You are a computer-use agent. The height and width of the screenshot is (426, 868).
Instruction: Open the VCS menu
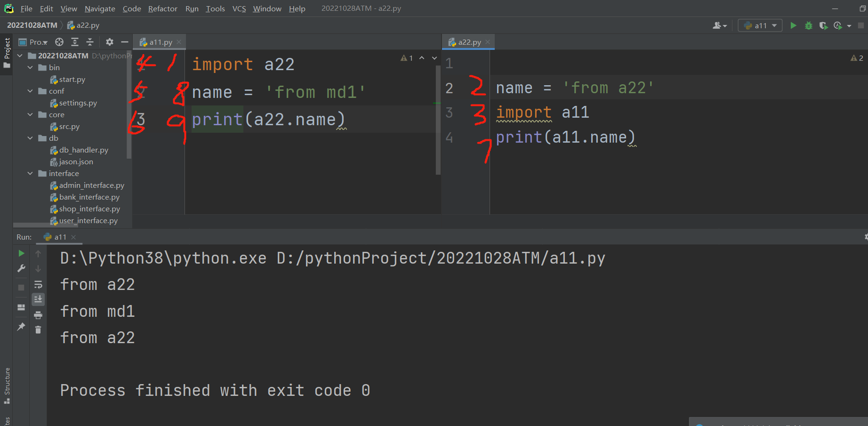[x=239, y=8]
